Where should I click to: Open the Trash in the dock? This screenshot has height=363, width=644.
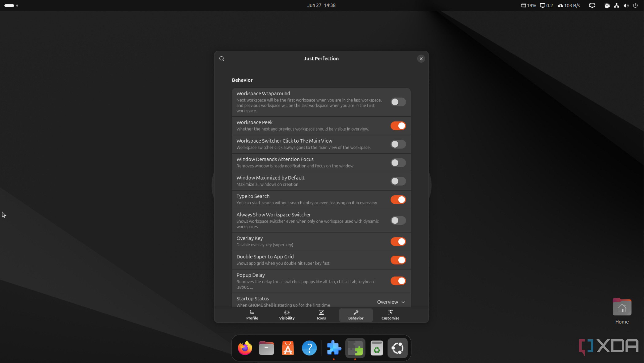point(377,348)
